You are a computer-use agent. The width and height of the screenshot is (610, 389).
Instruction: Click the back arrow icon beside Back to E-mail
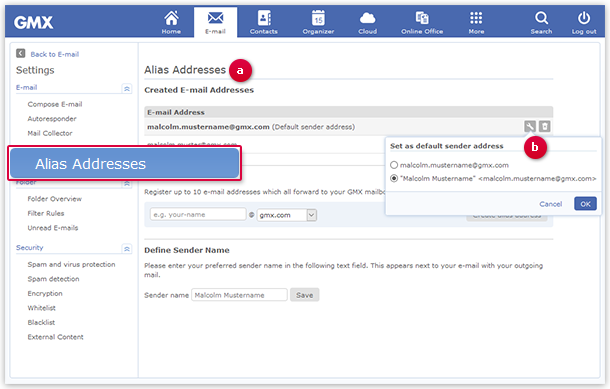coord(21,53)
